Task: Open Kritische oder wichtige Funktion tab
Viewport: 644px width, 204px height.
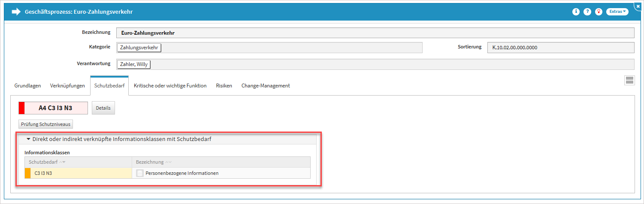Action: [170, 86]
